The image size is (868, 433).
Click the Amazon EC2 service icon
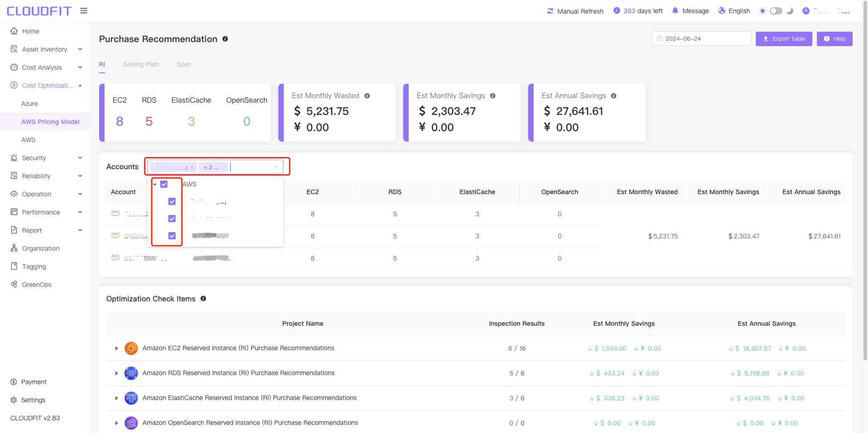tap(131, 348)
